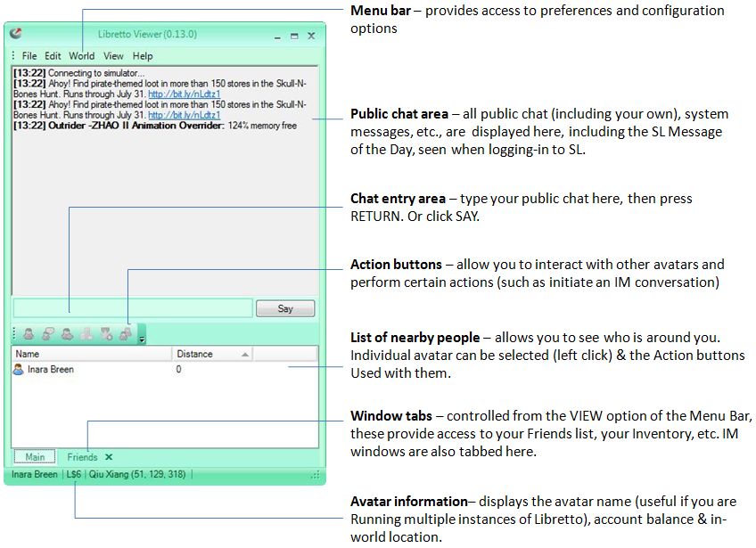Select the Main tab

(35, 457)
